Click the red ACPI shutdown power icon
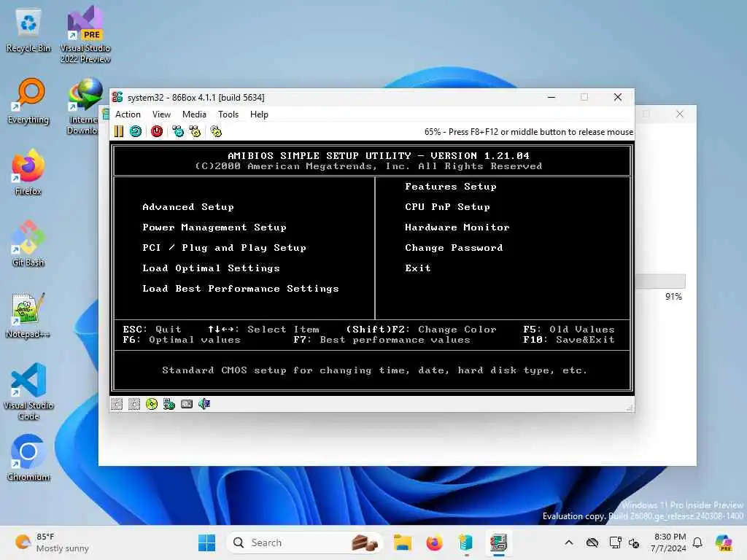 pos(157,131)
